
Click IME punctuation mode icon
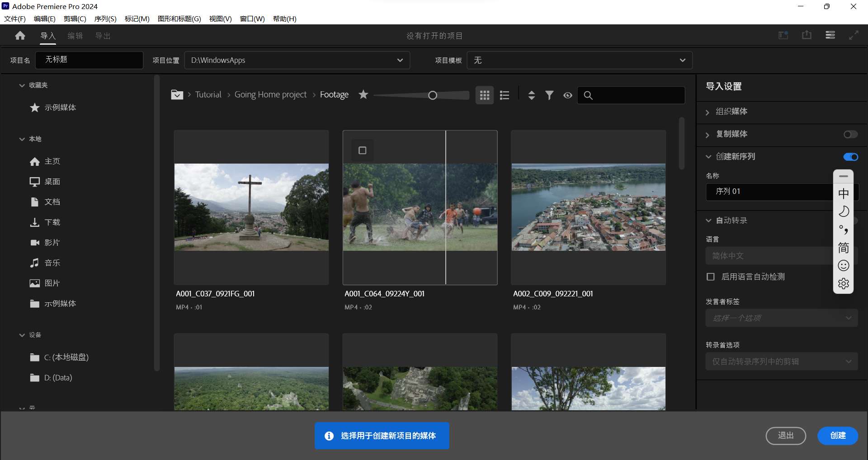[844, 230]
